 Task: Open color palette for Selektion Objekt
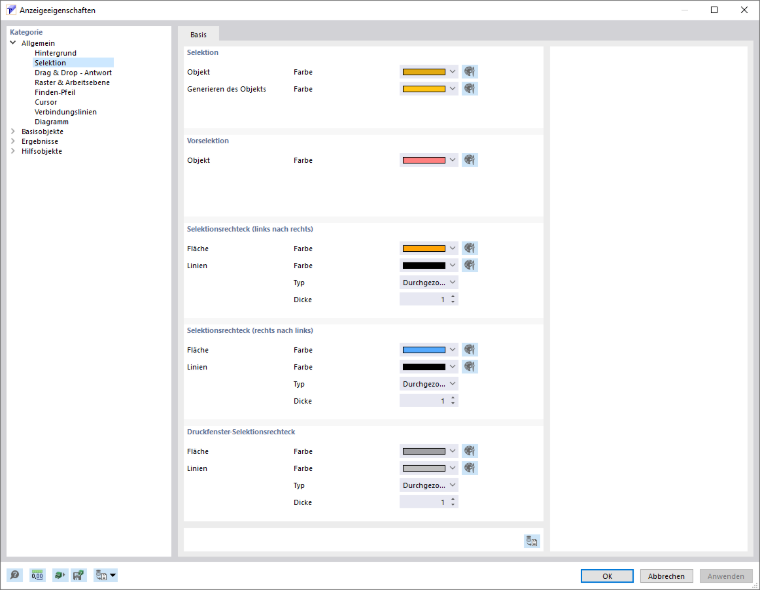[x=470, y=72]
